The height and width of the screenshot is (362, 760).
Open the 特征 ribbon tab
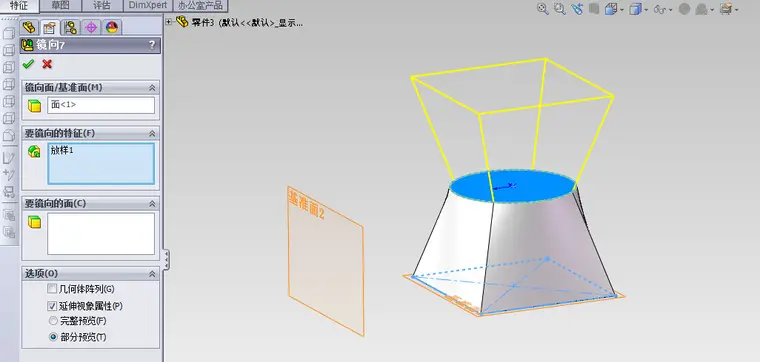pos(19,6)
